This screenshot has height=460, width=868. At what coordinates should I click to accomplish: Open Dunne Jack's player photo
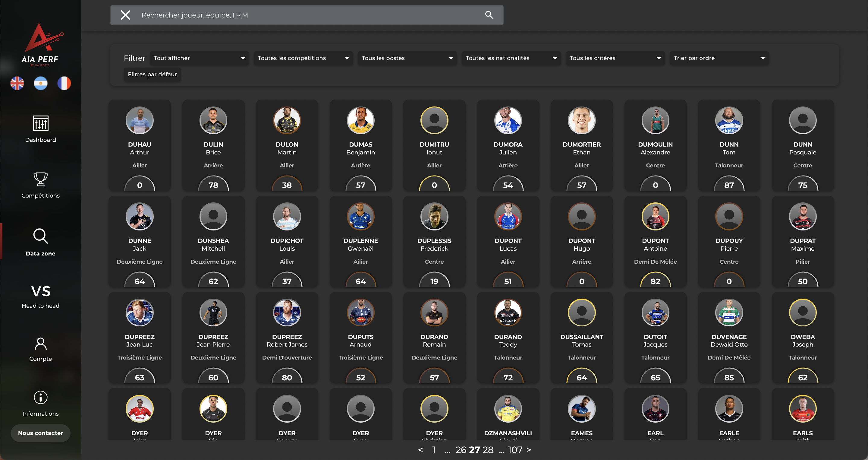pyautogui.click(x=140, y=216)
